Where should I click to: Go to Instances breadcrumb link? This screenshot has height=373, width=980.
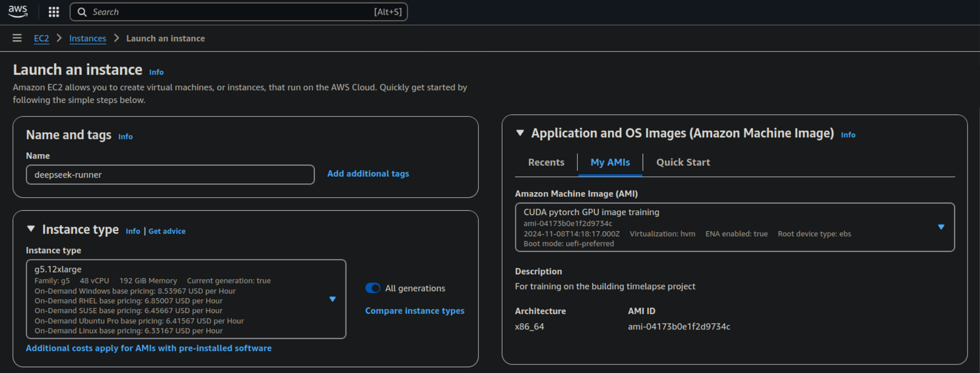[88, 38]
